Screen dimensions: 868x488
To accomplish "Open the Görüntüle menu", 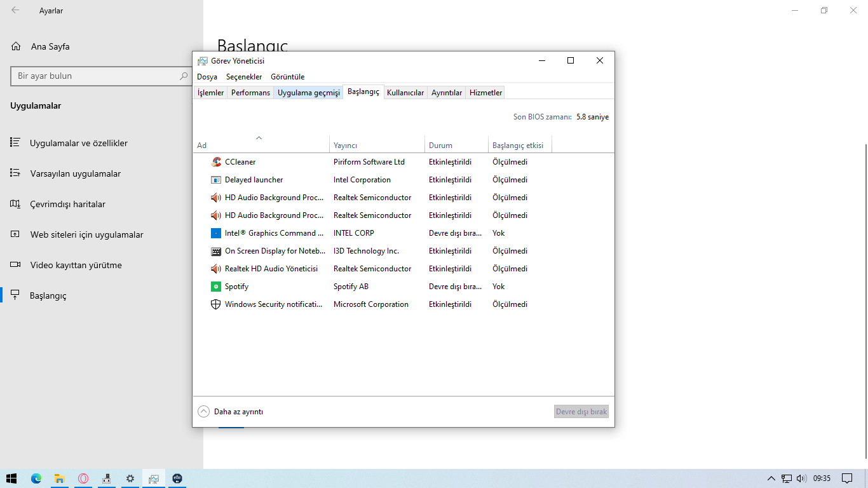I will point(288,77).
